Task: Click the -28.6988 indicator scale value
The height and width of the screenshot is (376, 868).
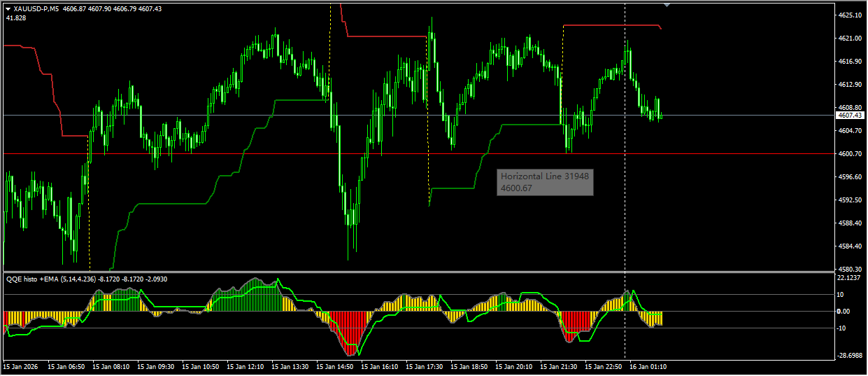Action: pos(850,356)
